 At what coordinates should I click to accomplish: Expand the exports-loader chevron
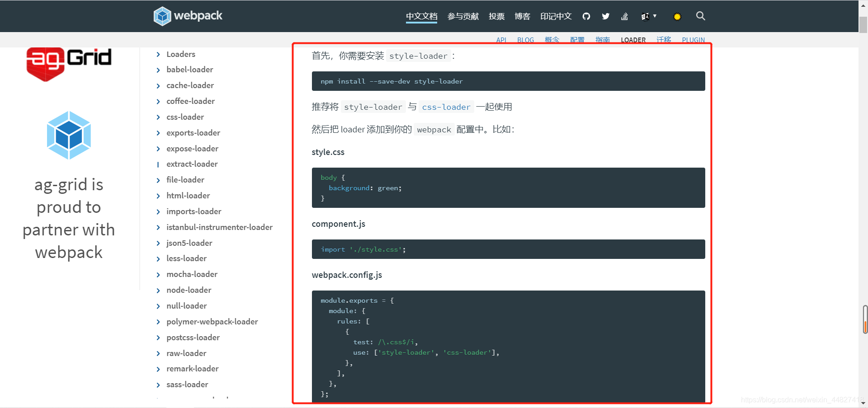[x=158, y=133]
